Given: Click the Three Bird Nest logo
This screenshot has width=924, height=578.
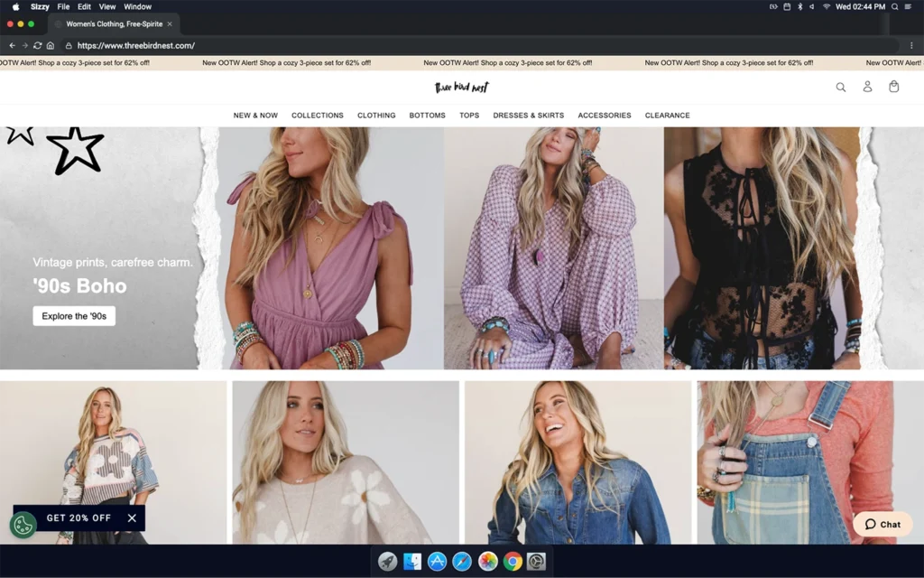Looking at the screenshot, I should click(461, 88).
